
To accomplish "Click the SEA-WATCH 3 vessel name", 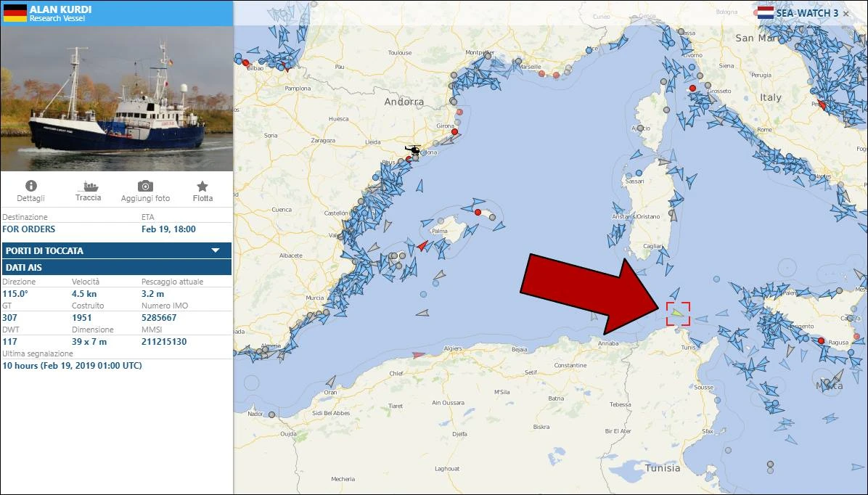I will click(807, 13).
